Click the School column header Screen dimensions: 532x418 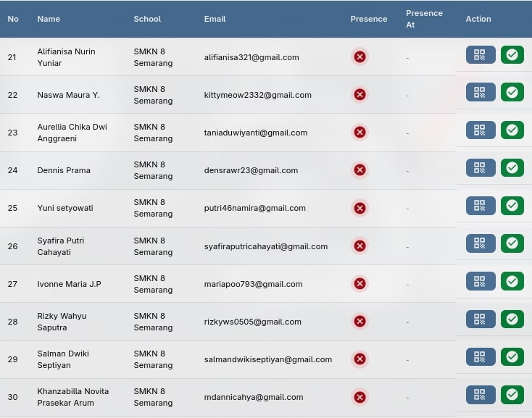(147, 19)
